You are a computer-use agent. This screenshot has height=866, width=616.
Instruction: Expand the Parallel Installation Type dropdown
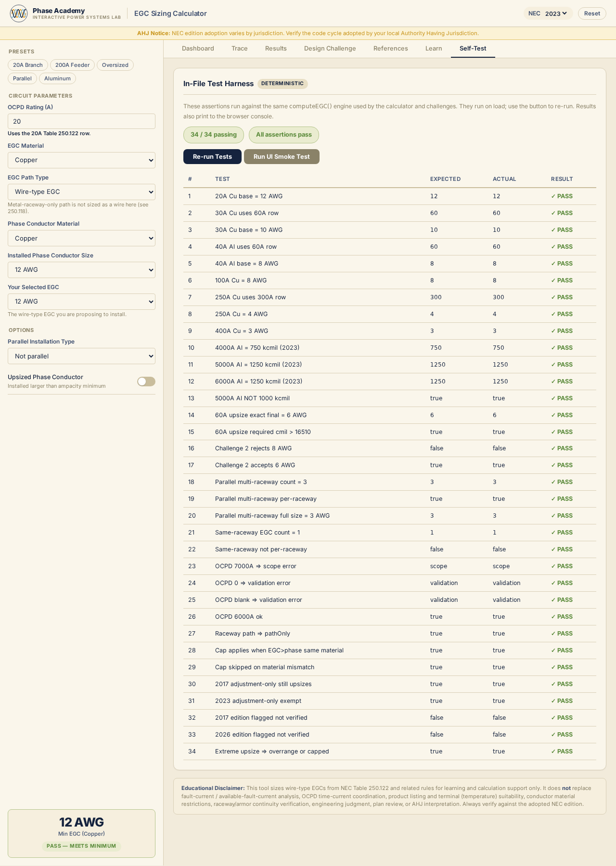81,356
